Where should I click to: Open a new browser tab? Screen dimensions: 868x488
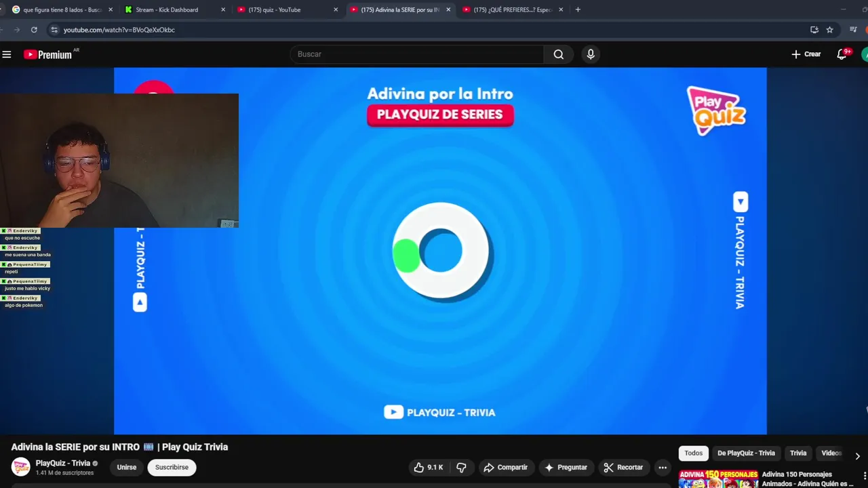[578, 9]
